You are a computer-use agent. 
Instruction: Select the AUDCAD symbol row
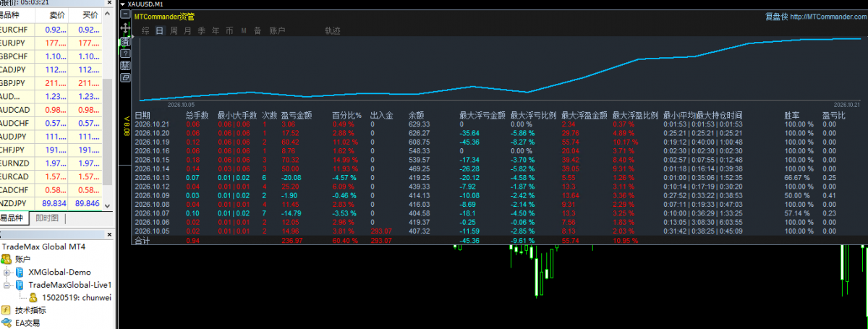(x=51, y=109)
